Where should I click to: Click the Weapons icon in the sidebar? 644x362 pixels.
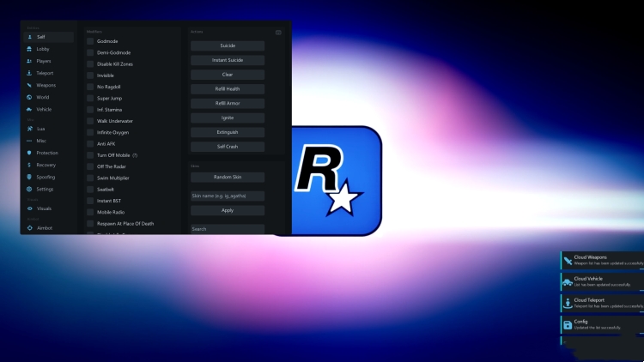click(29, 86)
